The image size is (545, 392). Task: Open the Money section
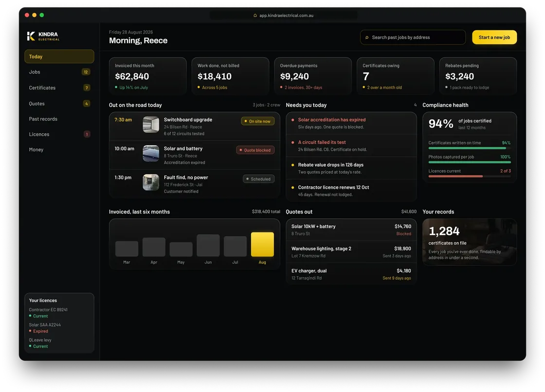59,149
